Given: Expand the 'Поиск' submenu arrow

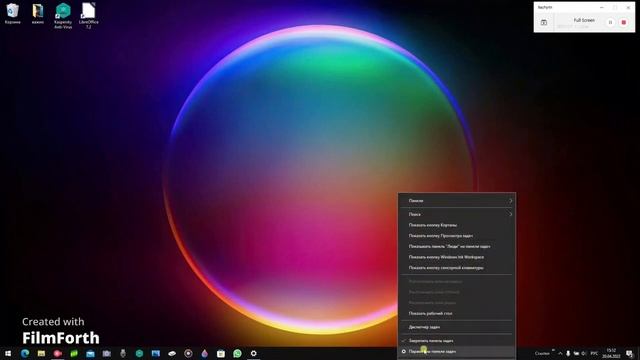Looking at the screenshot, I should coord(510,214).
